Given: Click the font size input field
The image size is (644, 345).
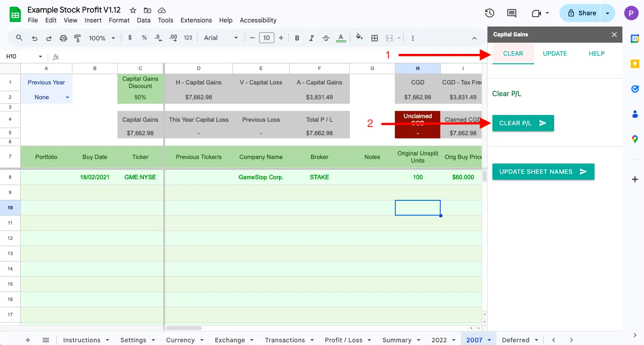Looking at the screenshot, I should tap(267, 38).
